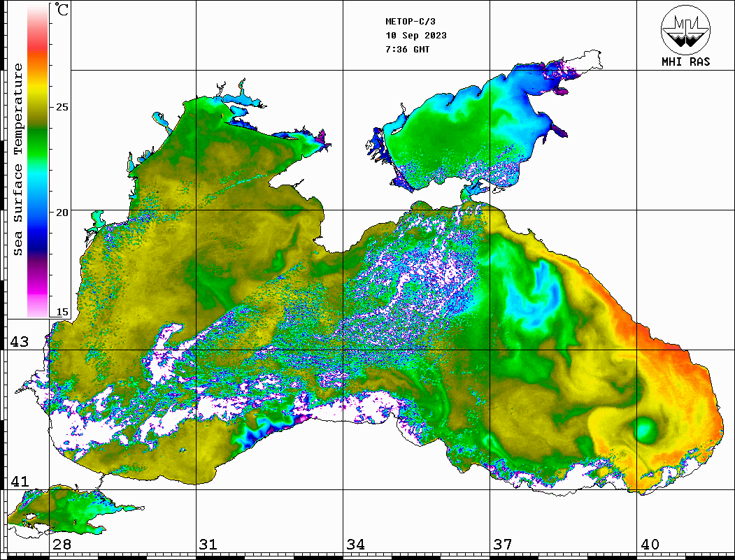
Task: Click longitude label 31
Action: (x=208, y=544)
